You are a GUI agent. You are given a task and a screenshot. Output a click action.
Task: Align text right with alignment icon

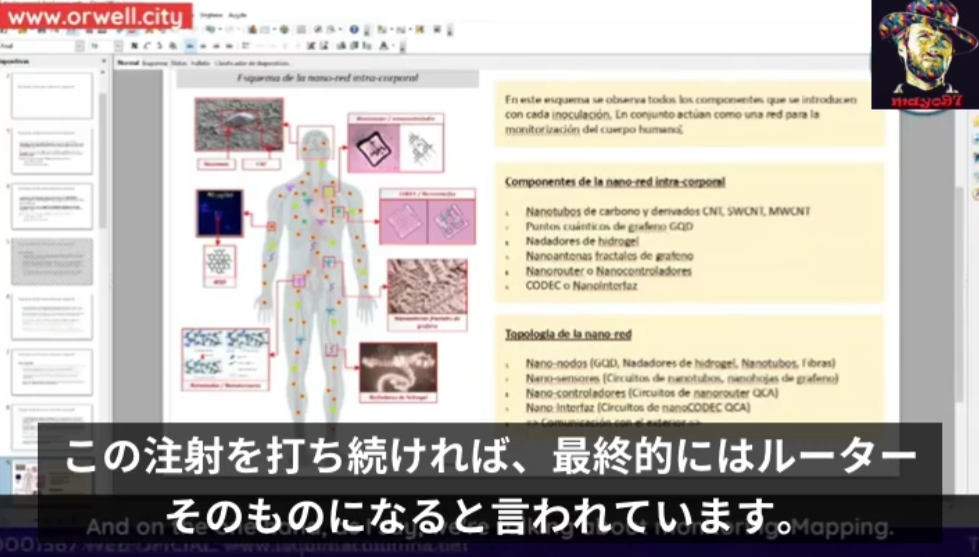coord(217,46)
